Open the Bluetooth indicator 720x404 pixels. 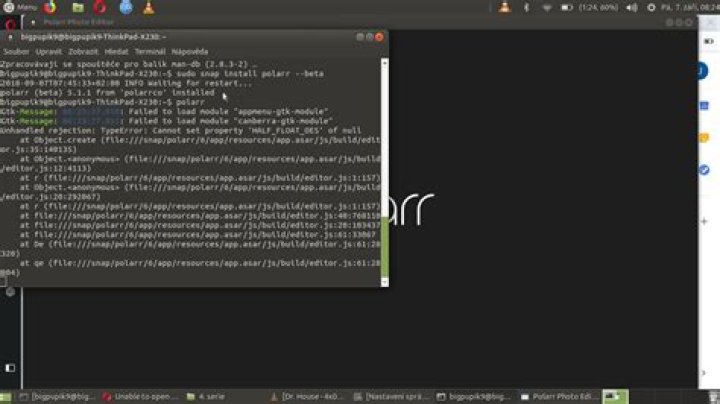527,7
